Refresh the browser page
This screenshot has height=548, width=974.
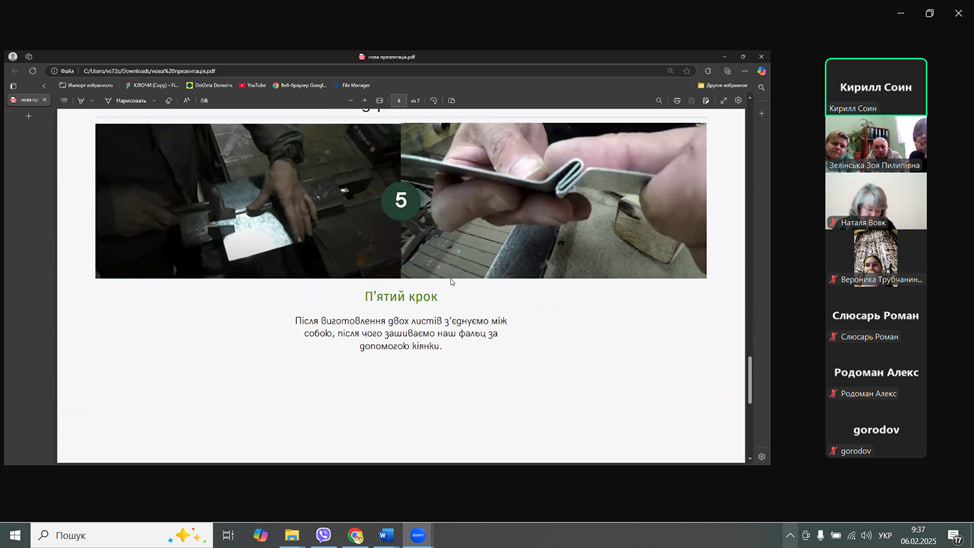(x=32, y=71)
